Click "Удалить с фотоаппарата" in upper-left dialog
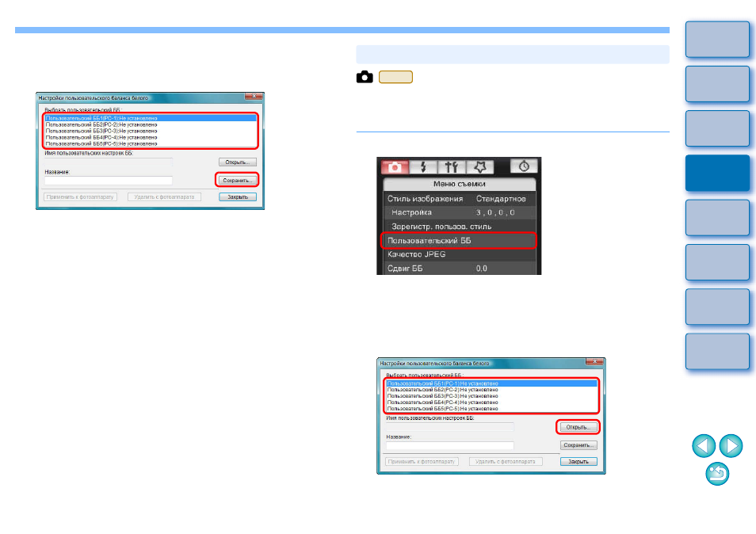This screenshot has height=534, width=756. [164, 197]
